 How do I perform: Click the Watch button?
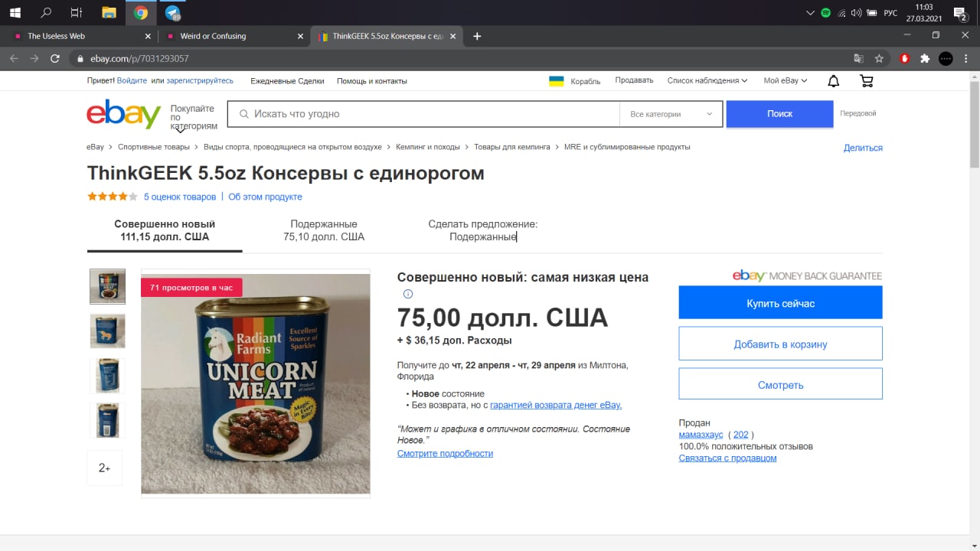click(780, 384)
